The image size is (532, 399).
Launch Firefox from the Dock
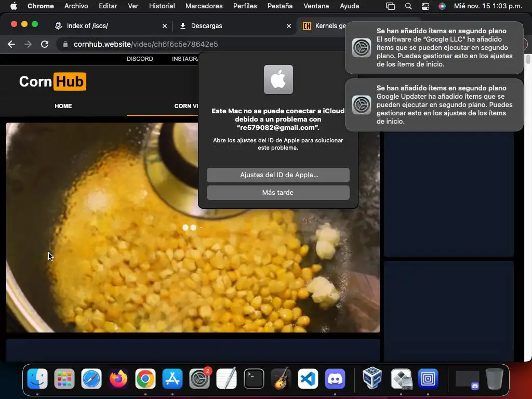click(x=118, y=379)
